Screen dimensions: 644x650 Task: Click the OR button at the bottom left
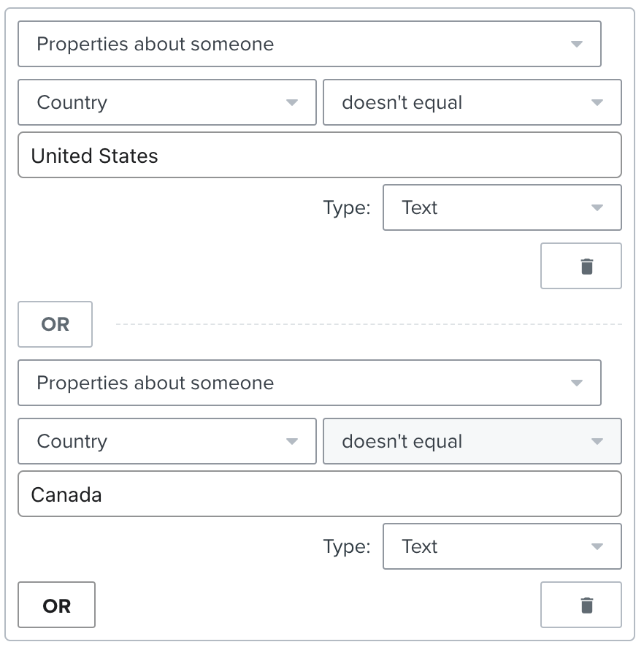56,605
